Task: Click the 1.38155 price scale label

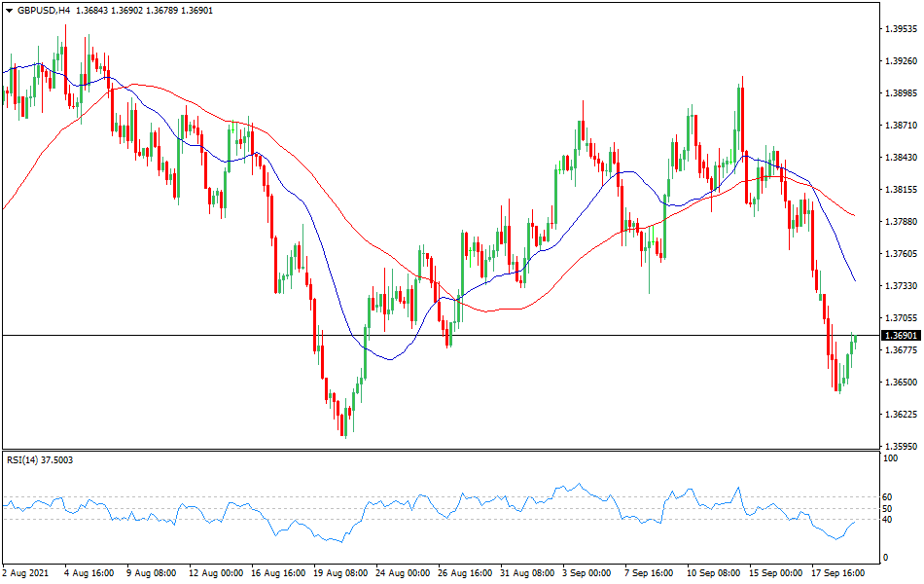Action: 901,190
